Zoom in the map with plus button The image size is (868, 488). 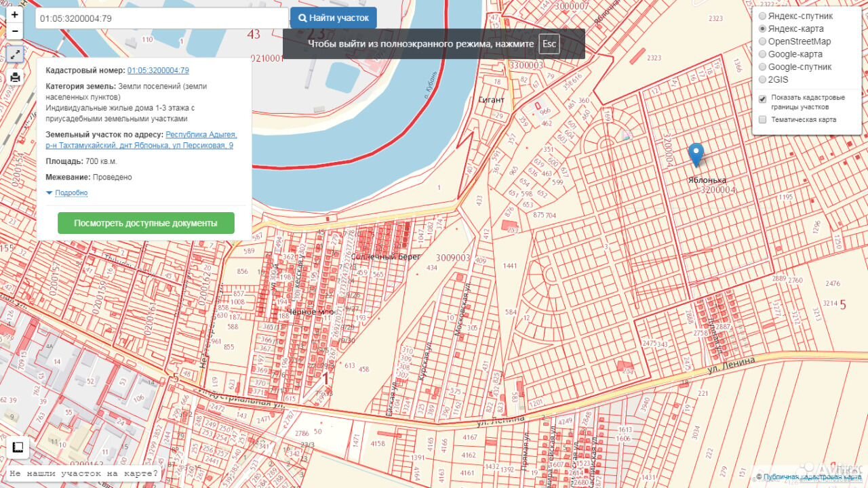(x=15, y=14)
